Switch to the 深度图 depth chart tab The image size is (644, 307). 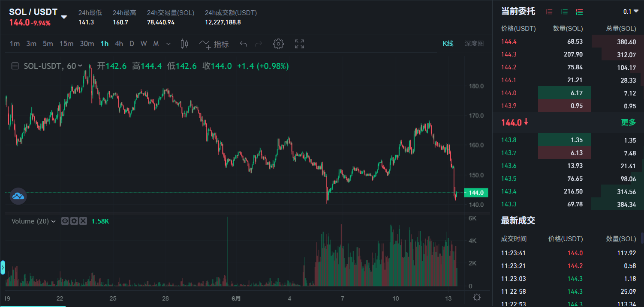(474, 44)
